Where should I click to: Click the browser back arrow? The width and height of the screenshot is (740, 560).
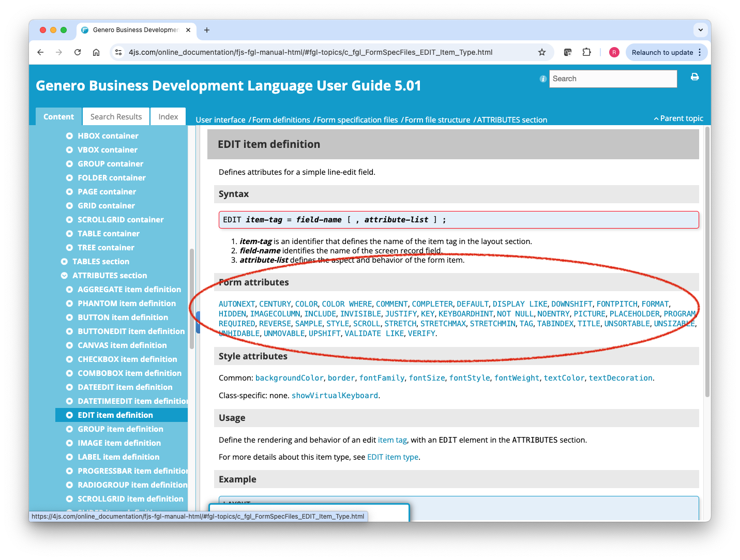point(40,52)
